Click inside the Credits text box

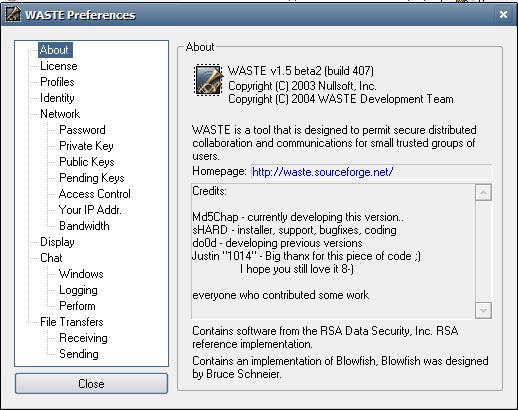(333, 251)
